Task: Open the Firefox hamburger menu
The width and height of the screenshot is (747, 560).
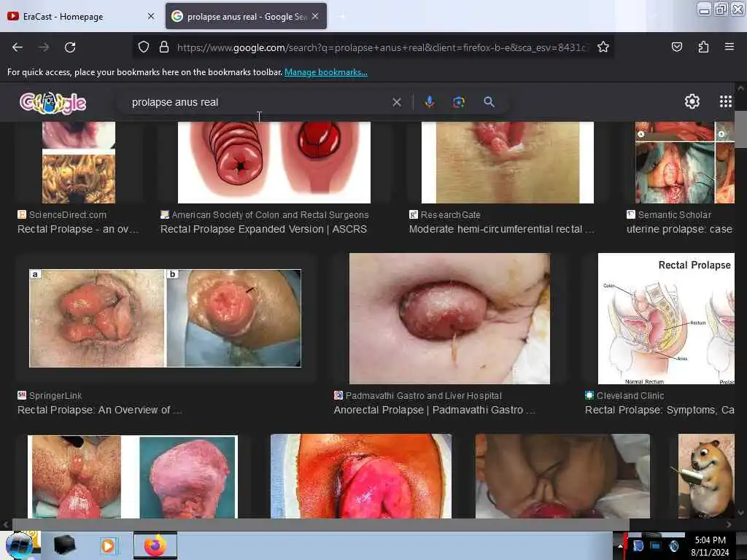Action: click(729, 47)
